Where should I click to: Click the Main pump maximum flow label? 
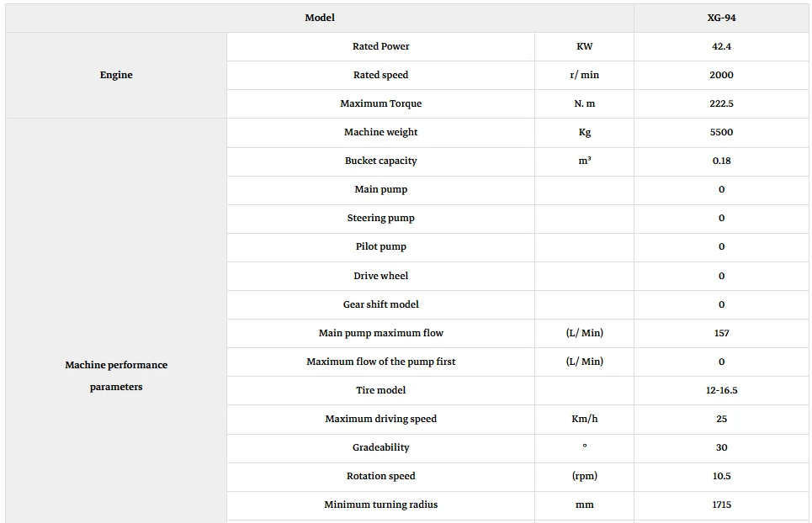tap(380, 333)
